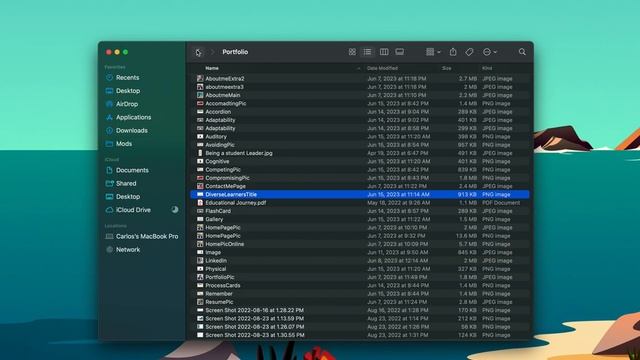
Task: Select Being a student Leader.jpg
Action: tap(360, 153)
